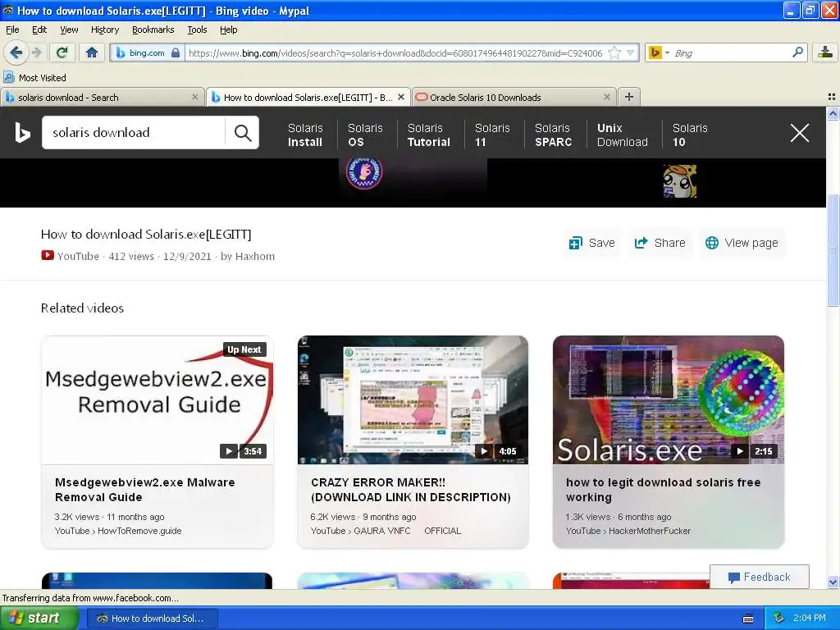This screenshot has width=840, height=630.
Task: Select the Solaris 11 suggestion
Action: coord(492,135)
